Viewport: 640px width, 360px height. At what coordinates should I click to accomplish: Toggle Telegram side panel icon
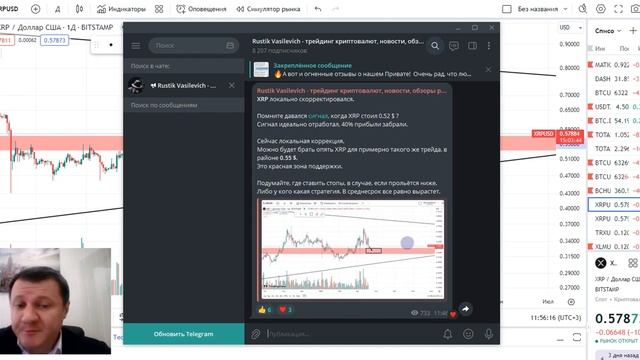point(472,46)
